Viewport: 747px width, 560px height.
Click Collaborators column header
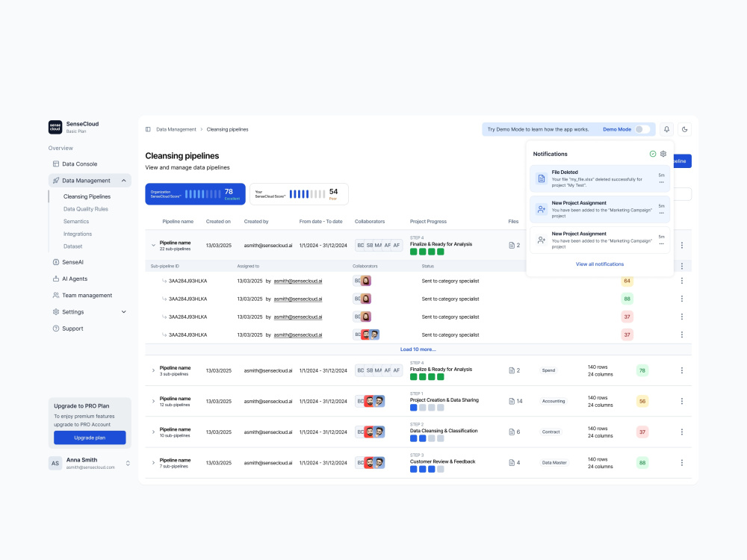point(369,222)
